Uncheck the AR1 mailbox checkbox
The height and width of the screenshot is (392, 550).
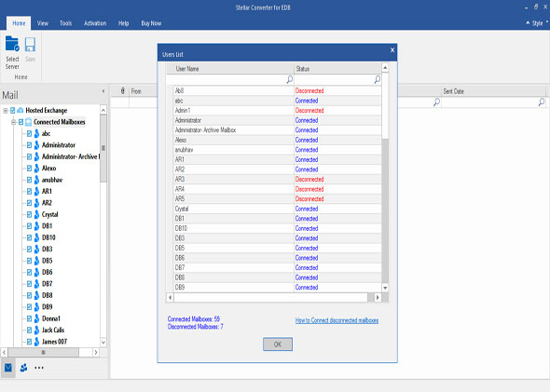(29, 191)
